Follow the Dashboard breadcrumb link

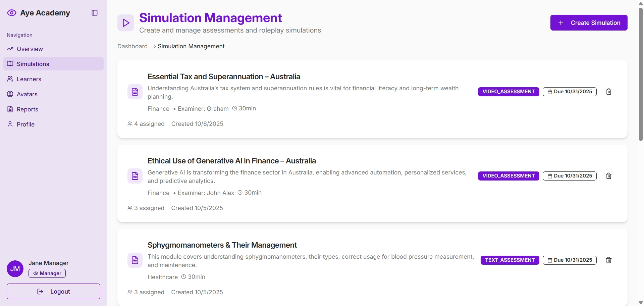(132, 46)
